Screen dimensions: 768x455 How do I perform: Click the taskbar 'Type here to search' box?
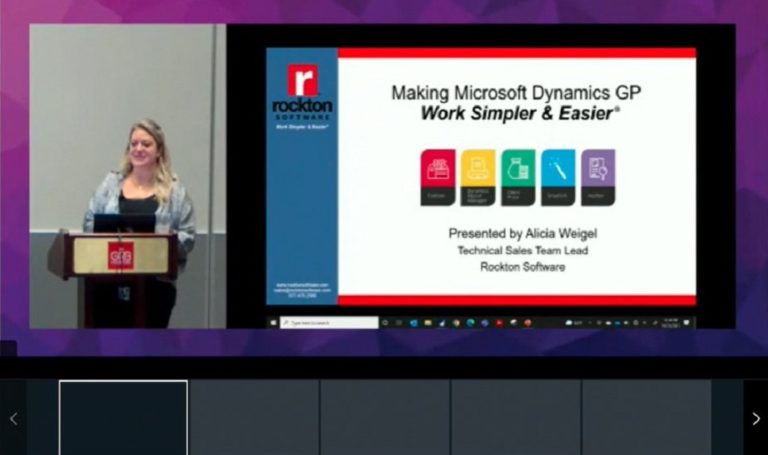pos(330,323)
